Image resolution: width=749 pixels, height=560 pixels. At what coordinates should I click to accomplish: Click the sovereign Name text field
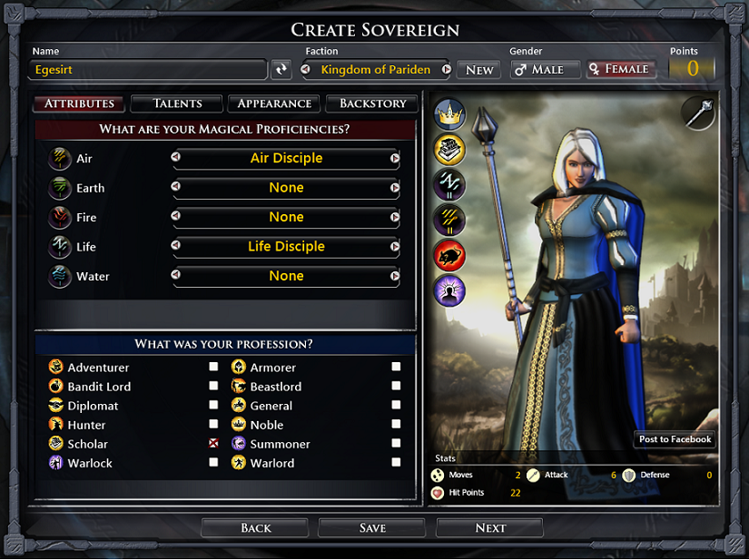pos(148,70)
